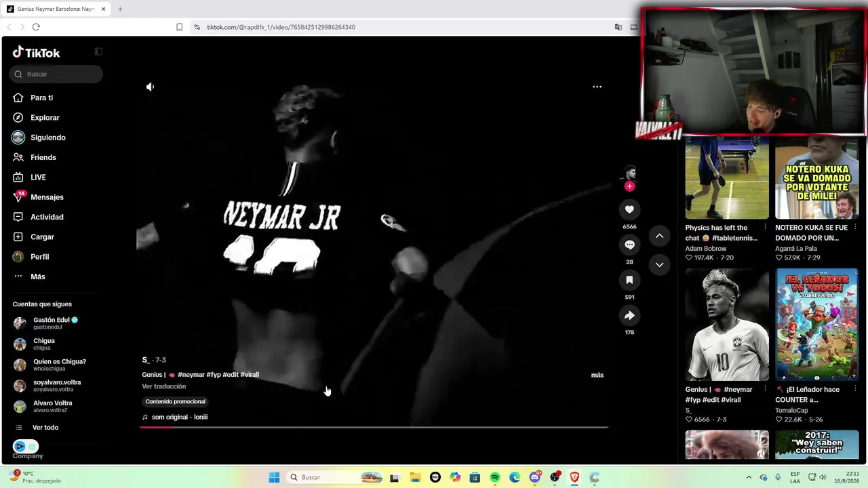Mute the TikTok video sound
Image resolution: width=868 pixels, height=488 pixels.
(x=150, y=87)
